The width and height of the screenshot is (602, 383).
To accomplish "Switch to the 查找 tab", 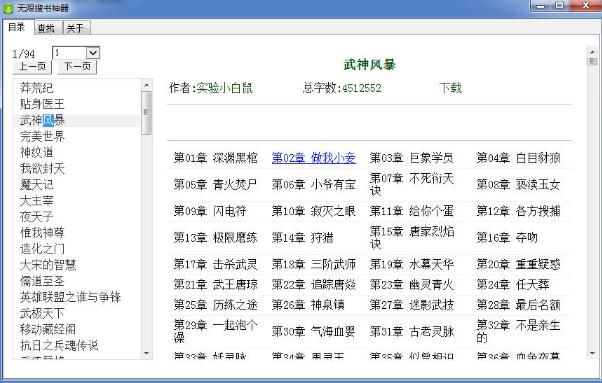I will tap(46, 28).
